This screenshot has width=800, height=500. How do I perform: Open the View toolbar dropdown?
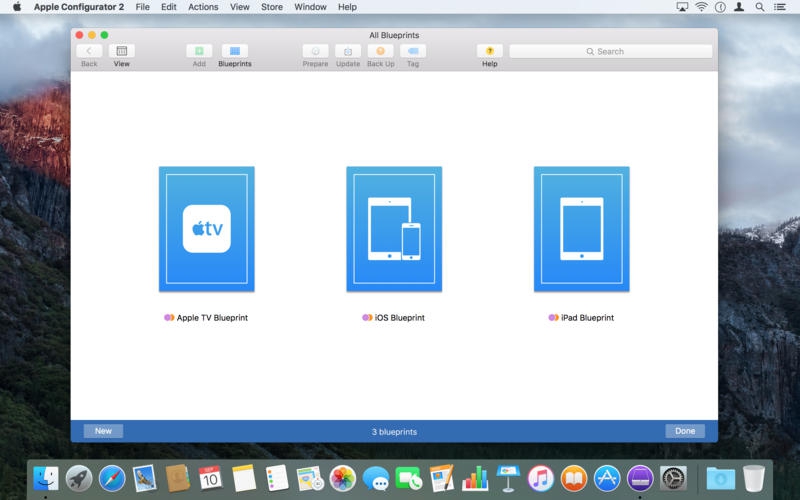pyautogui.click(x=121, y=51)
